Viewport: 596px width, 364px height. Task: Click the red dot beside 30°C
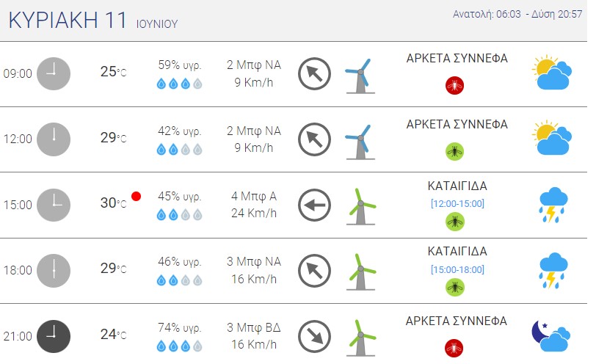tap(136, 196)
